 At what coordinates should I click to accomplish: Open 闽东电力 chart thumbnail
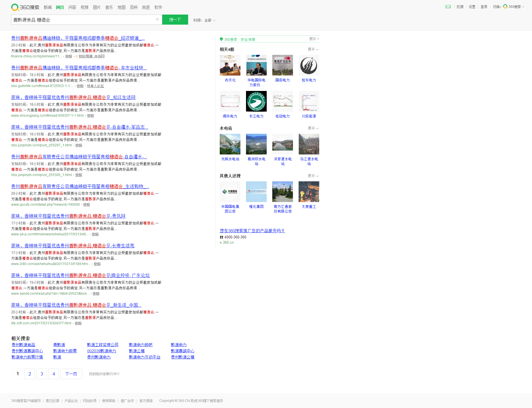click(230, 101)
